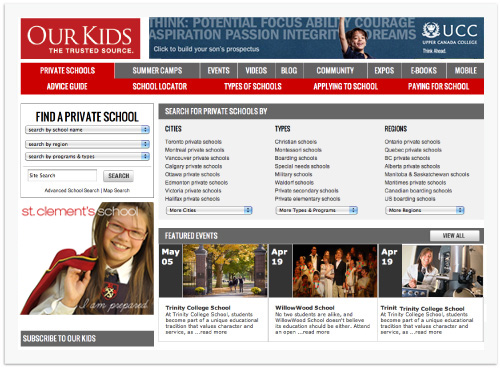Click the Our Kids logo
Viewport: 500px width, 368px height.
tap(80, 38)
